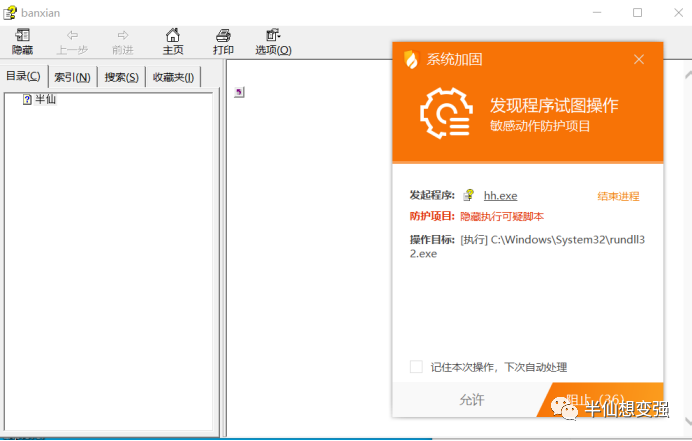Click the rundll32.exe target path text
Image resolution: width=692 pixels, height=441 pixels.
(527, 246)
